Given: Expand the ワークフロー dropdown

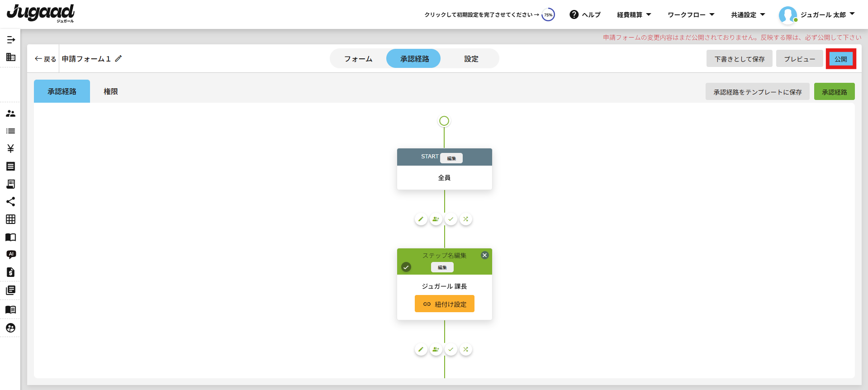Looking at the screenshot, I should (x=691, y=15).
